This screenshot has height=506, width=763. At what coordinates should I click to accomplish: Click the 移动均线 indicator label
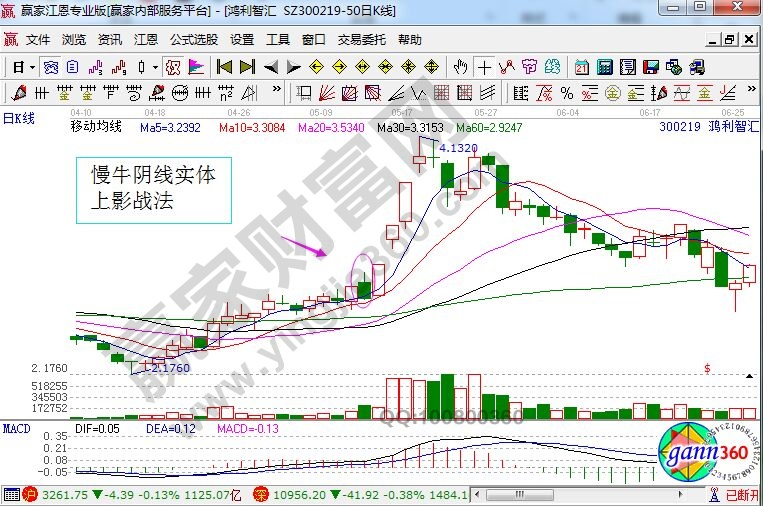coord(95,127)
